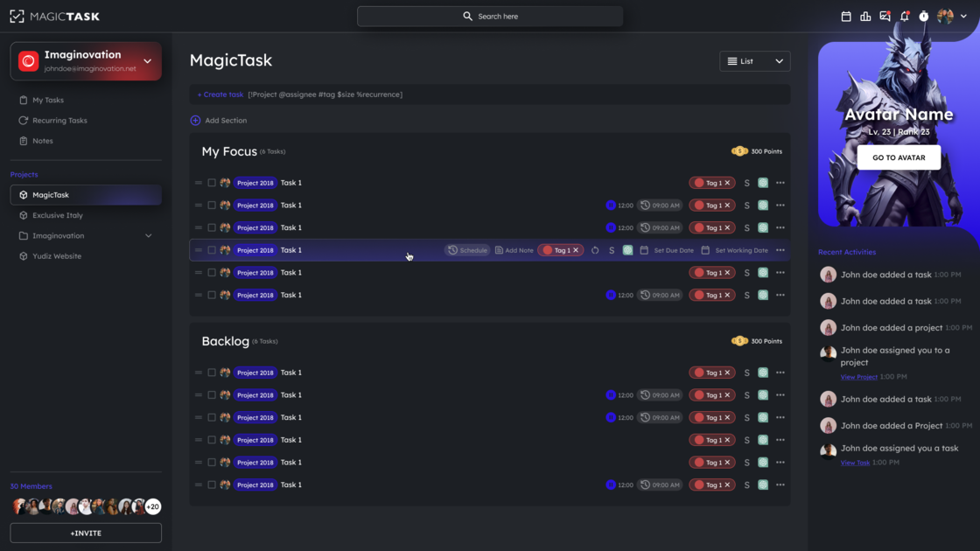
Task: Open notifications using the bell icon
Action: (x=906, y=16)
